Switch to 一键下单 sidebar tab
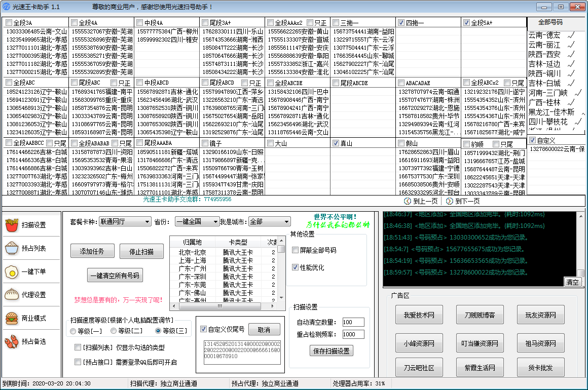The height and width of the screenshot is (390, 588). click(31, 271)
